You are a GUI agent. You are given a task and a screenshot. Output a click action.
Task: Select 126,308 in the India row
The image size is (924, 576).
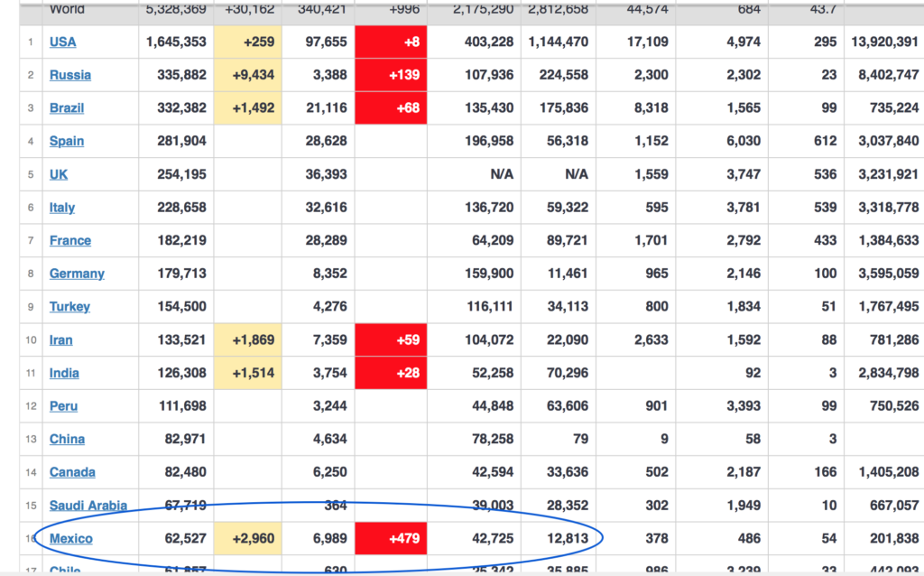[181, 373]
